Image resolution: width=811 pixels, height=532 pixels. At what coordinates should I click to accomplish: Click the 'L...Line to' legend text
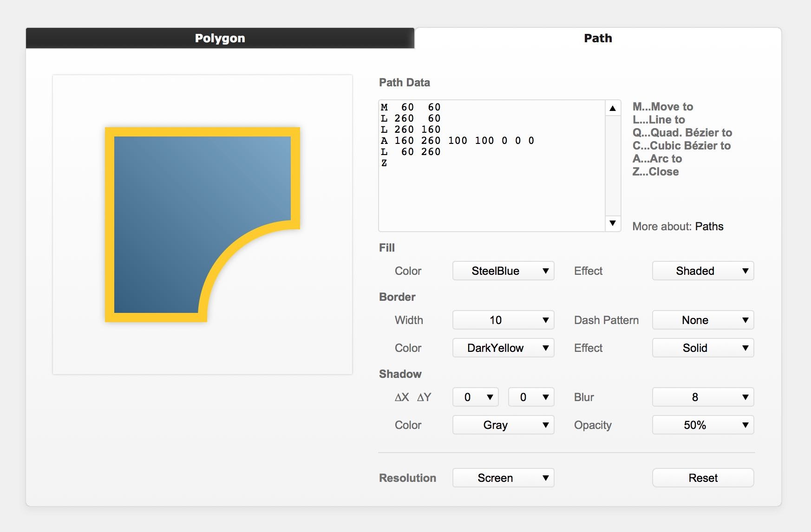(x=659, y=120)
